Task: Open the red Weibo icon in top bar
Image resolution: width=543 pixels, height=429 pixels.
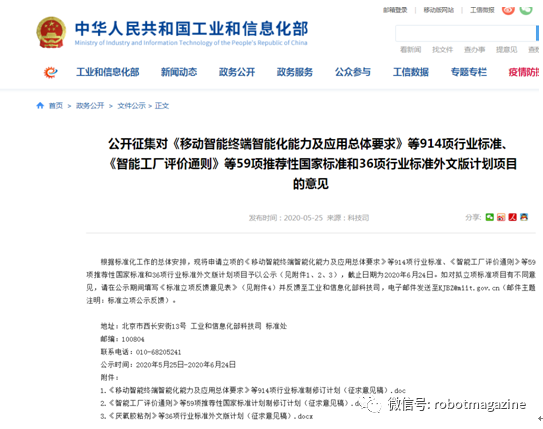Action: pos(508,10)
